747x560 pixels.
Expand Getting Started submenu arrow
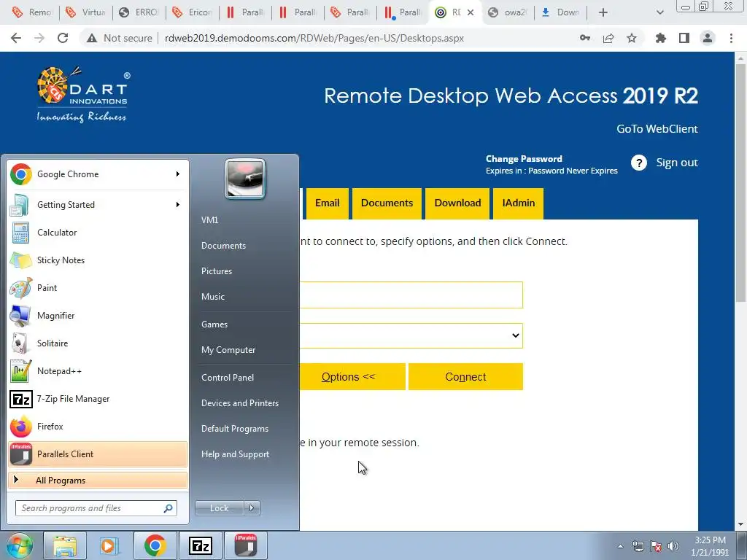(x=178, y=205)
